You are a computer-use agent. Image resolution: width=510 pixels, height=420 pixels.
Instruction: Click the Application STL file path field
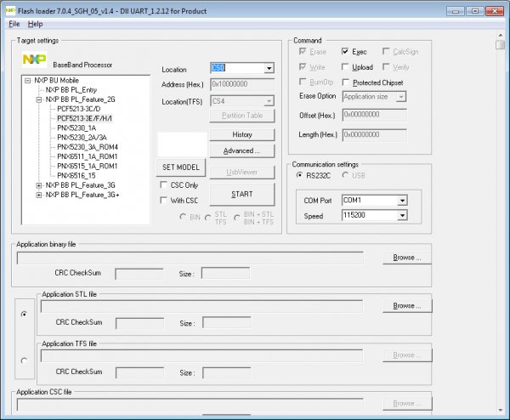pos(201,307)
